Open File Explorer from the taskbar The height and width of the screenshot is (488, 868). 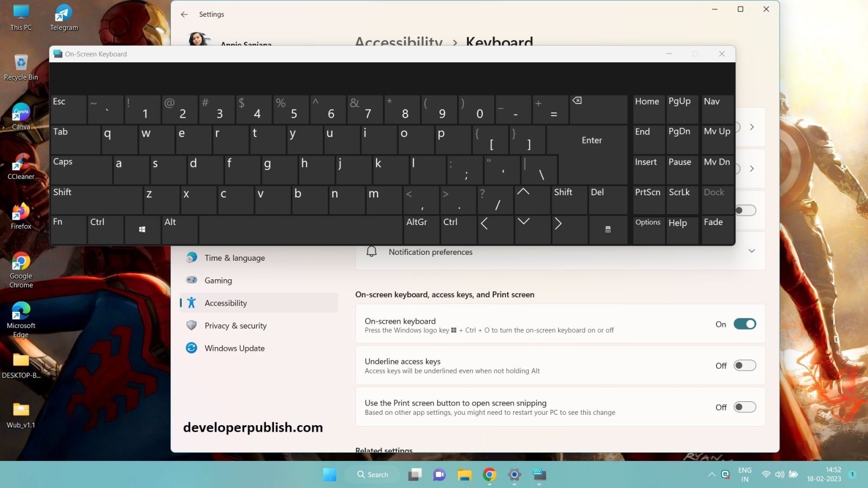pyautogui.click(x=464, y=474)
